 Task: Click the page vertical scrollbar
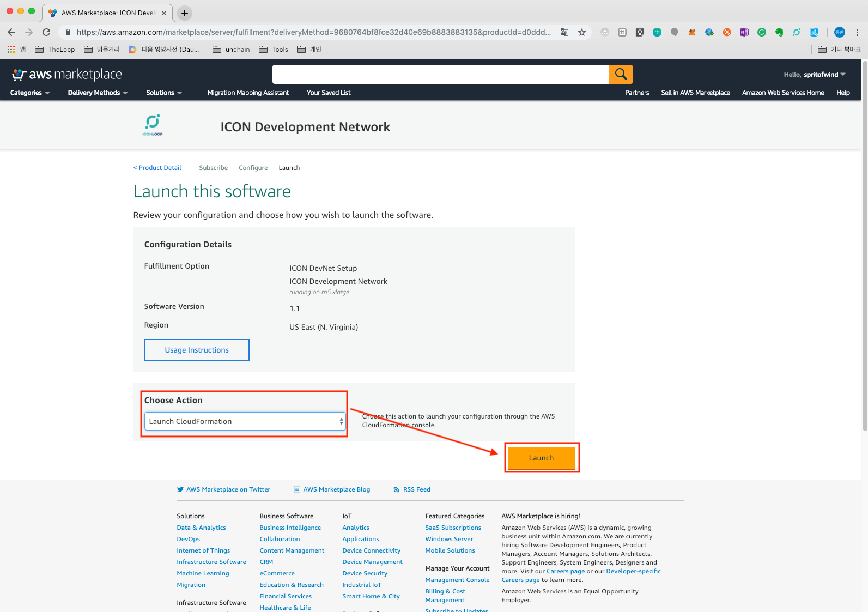[x=865, y=245]
